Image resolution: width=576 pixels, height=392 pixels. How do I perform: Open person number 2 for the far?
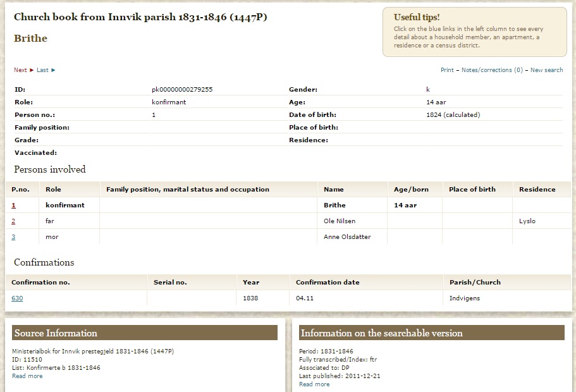tap(14, 221)
